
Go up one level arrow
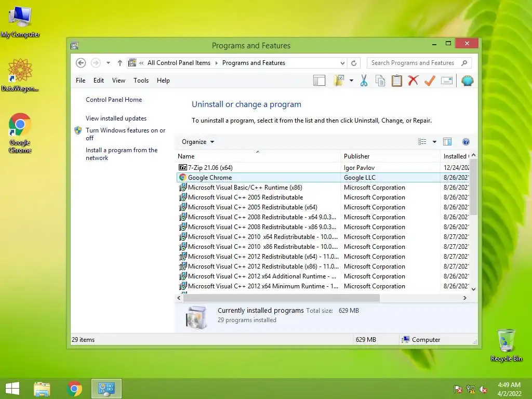(x=120, y=63)
